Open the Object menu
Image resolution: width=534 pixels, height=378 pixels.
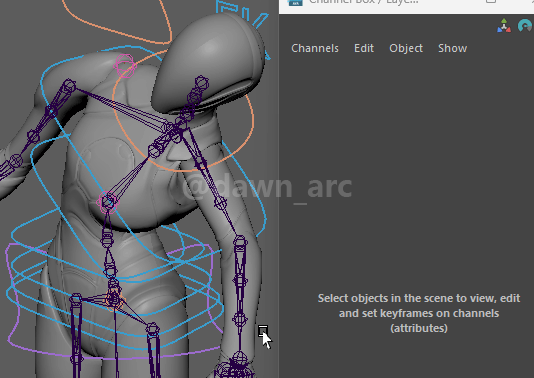[x=406, y=48]
